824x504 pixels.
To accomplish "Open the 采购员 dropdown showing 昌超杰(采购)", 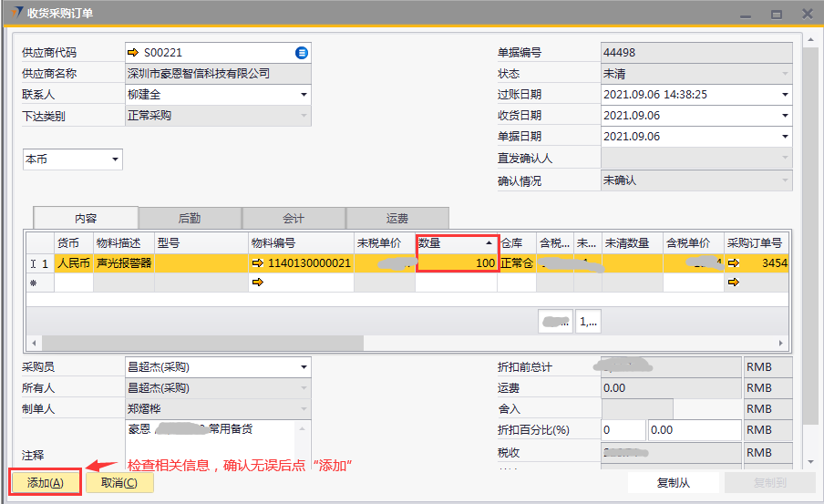I will click(303, 367).
